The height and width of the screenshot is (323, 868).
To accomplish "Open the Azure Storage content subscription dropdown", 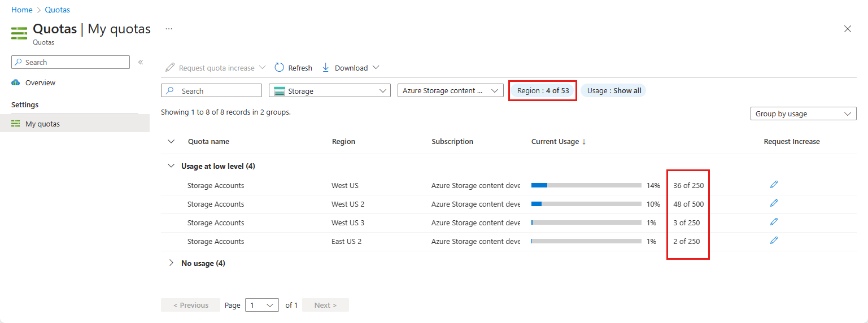I will 450,91.
